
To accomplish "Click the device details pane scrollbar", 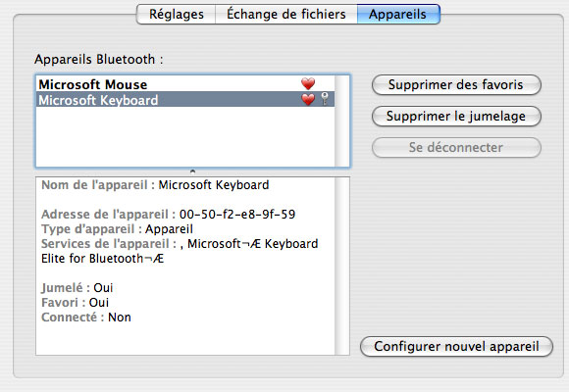I will click(341, 266).
